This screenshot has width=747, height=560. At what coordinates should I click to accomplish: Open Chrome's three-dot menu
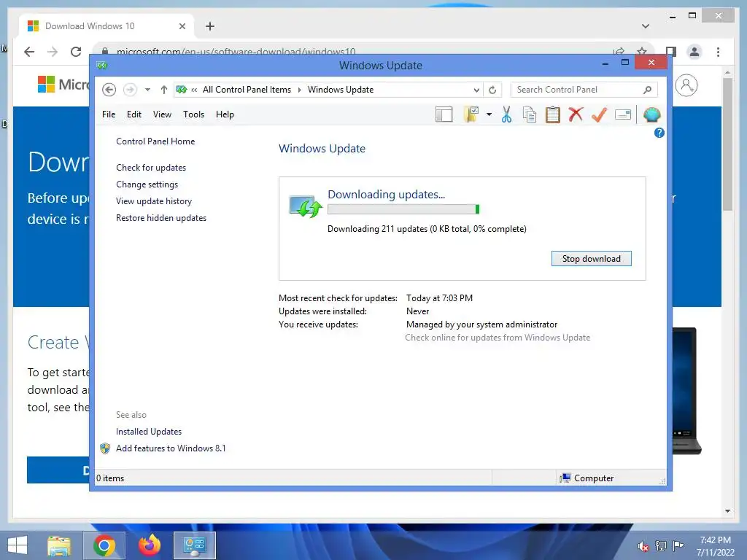(x=718, y=52)
